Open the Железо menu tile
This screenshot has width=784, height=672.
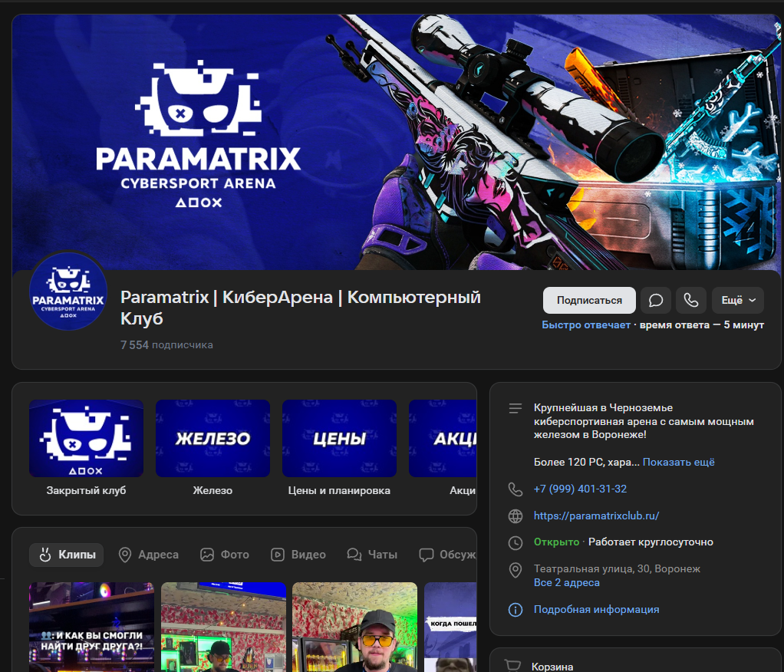point(212,448)
